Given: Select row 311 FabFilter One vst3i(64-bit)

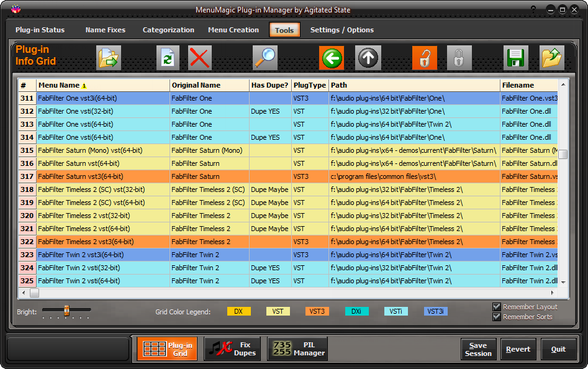Looking at the screenshot, I should pos(287,98).
